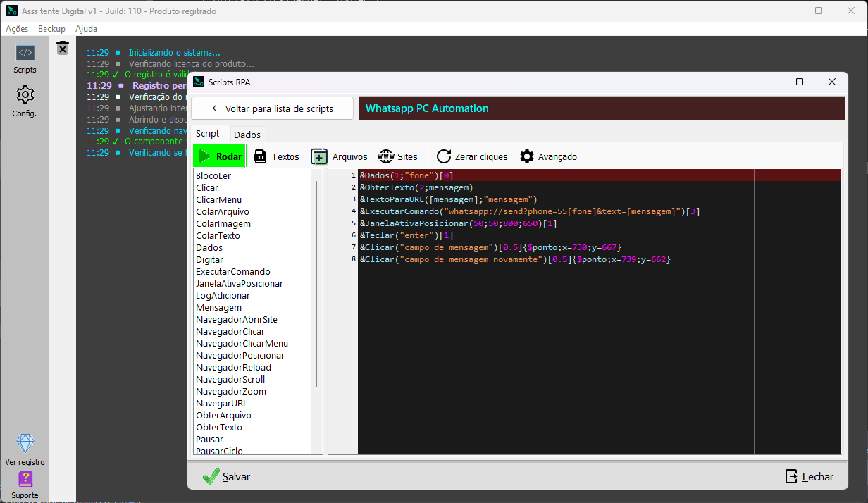Open the Scripts section in the sidebar
The height and width of the screenshot is (503, 868).
25,58
